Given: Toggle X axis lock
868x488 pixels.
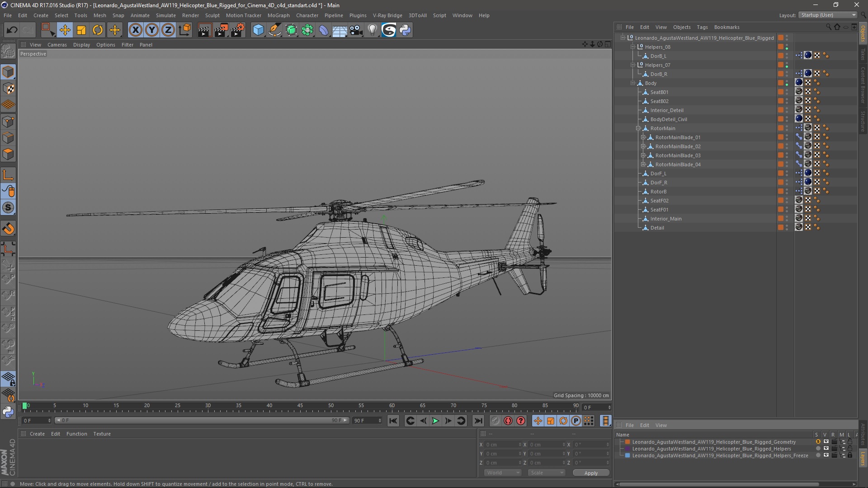Looking at the screenshot, I should pos(135,30).
